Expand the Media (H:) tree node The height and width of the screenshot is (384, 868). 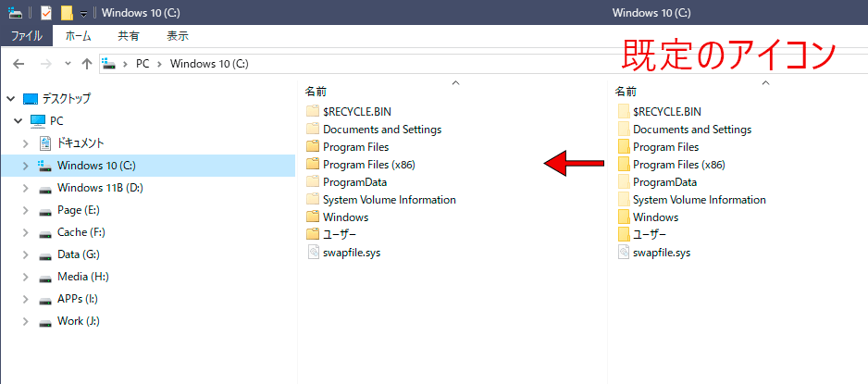point(26,277)
